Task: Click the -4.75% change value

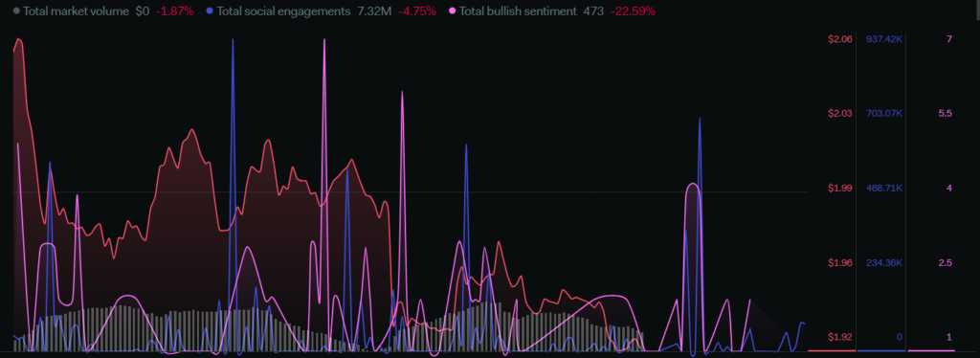Action: [417, 11]
